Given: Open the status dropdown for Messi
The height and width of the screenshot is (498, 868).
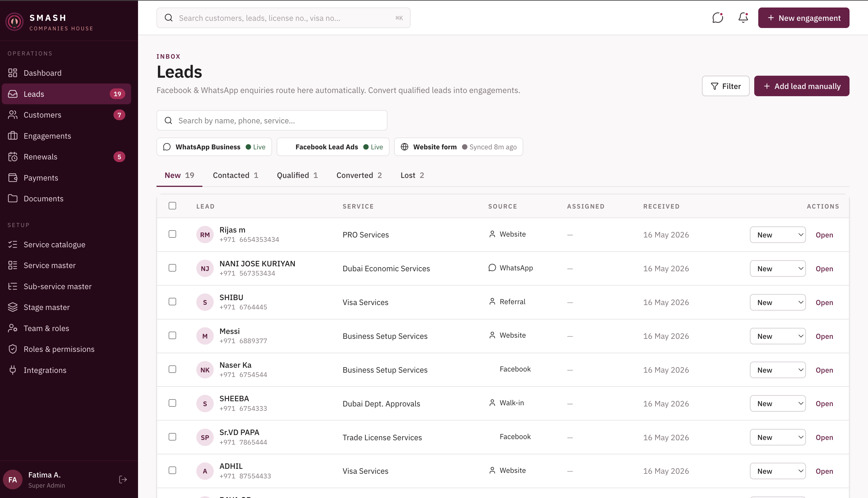Looking at the screenshot, I should pyautogui.click(x=778, y=336).
